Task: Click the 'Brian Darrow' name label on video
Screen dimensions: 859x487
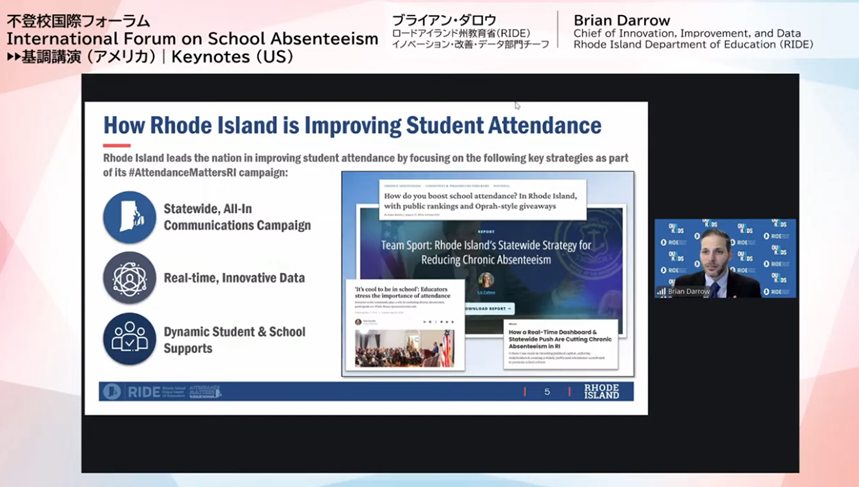Action: click(689, 291)
